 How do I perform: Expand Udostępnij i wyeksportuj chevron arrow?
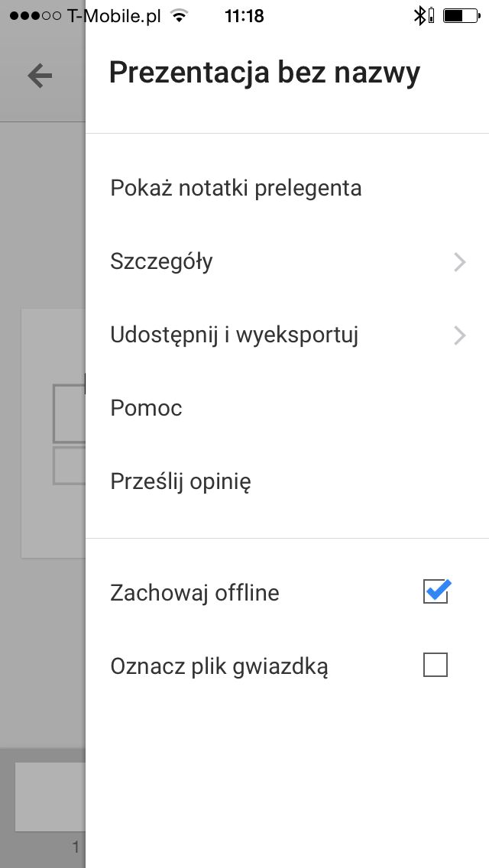coord(460,335)
